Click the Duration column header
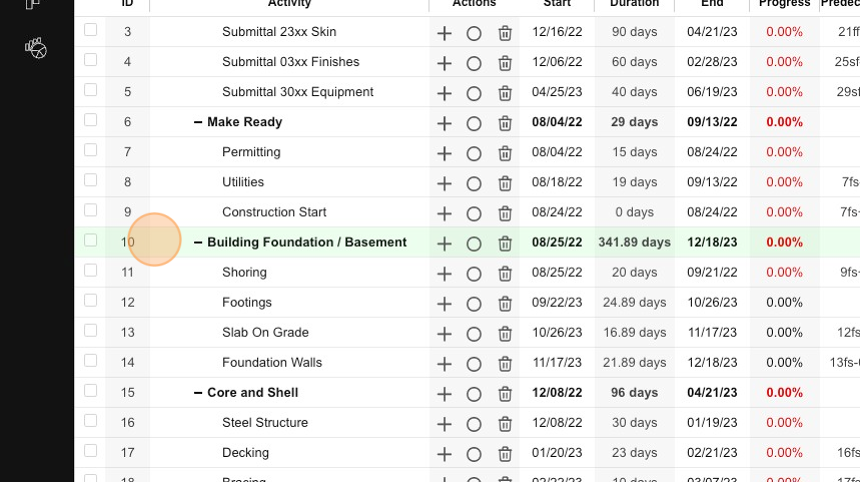The width and height of the screenshot is (860, 482). click(x=634, y=3)
